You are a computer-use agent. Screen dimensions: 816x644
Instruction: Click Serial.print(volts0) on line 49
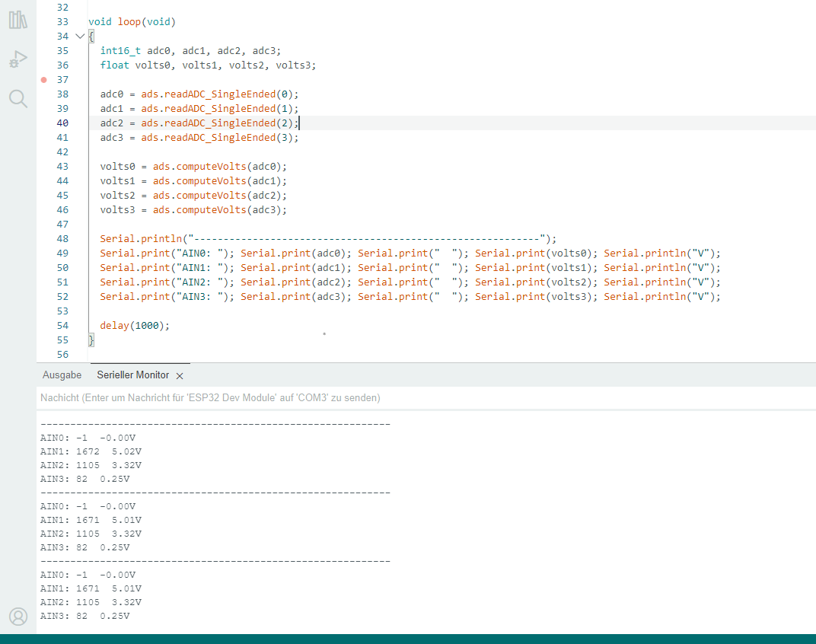click(536, 253)
